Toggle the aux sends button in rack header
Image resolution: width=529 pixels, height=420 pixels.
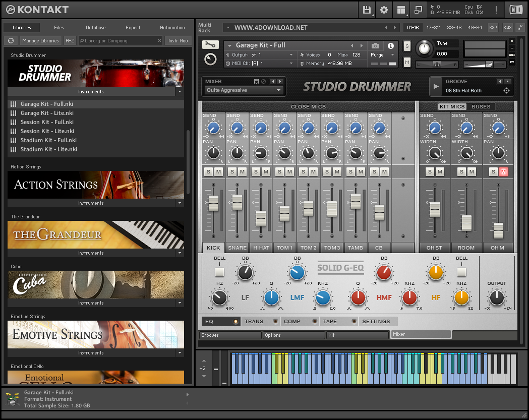[x=508, y=27]
